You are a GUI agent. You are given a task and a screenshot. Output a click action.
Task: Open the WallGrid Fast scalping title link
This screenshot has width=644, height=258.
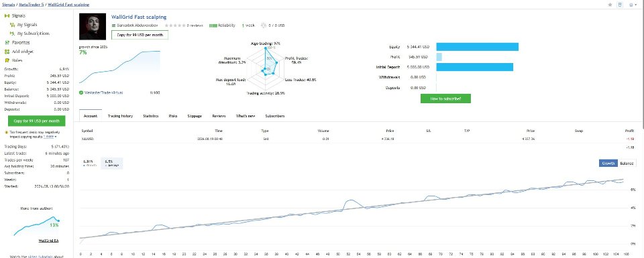point(139,17)
